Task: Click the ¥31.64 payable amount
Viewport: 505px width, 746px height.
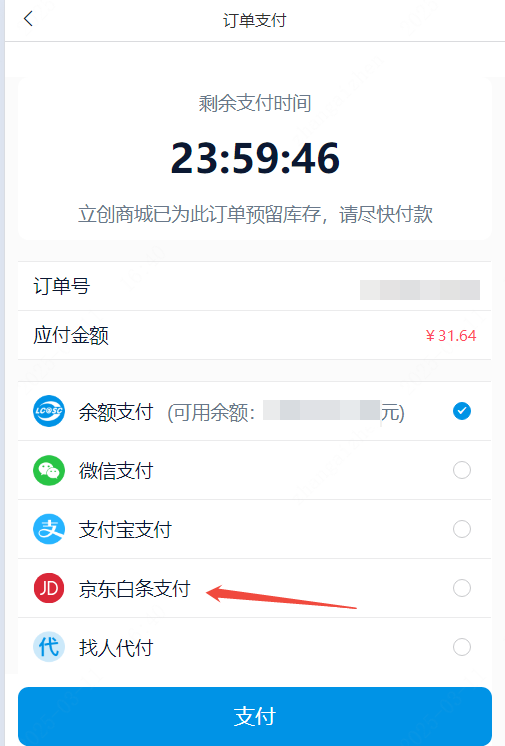Action: (x=450, y=336)
